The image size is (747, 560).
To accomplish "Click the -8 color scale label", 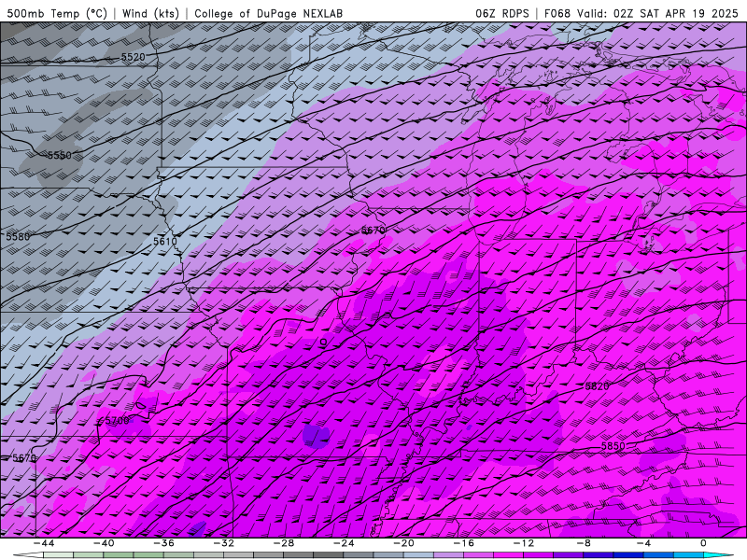I will 585,543.
